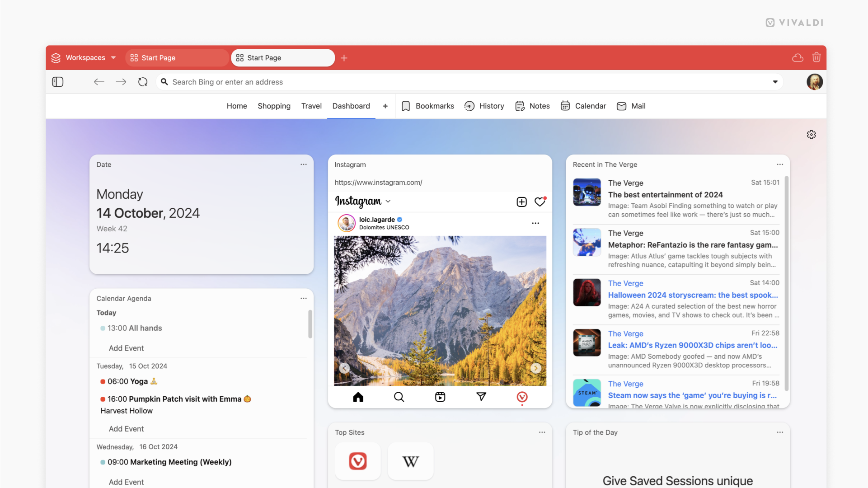868x488 pixels.
Task: Select the Travel bookmark bar tab
Action: click(x=311, y=106)
